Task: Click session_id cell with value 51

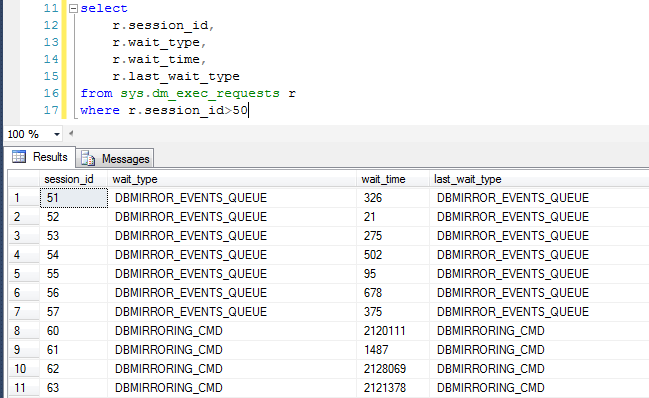Action: click(74, 198)
